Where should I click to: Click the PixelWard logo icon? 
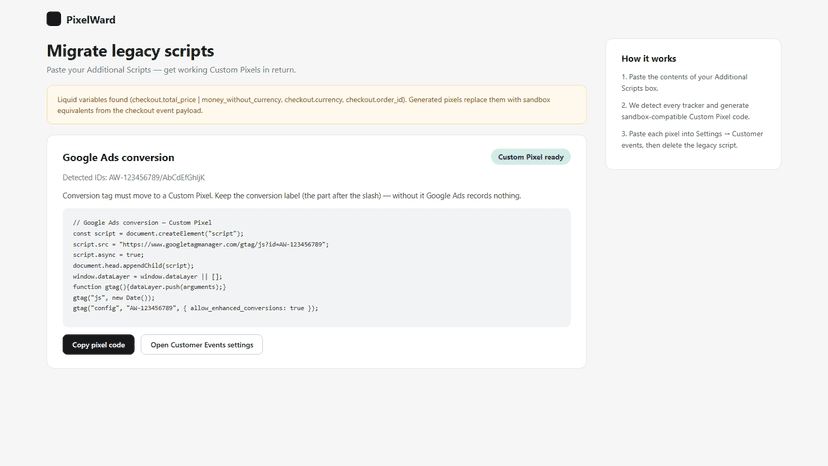click(53, 19)
